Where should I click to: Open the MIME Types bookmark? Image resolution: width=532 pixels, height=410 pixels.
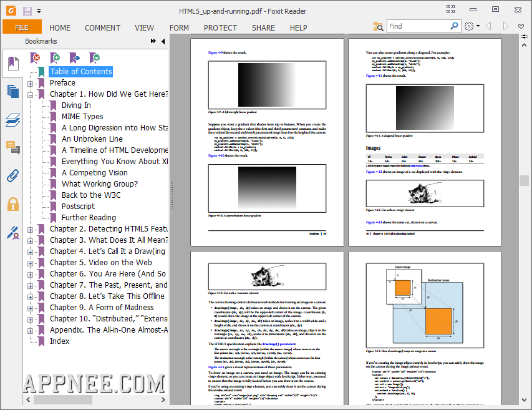(x=82, y=117)
